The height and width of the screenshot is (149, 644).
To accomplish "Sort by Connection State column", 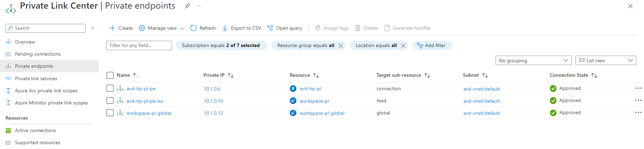I will click(573, 75).
